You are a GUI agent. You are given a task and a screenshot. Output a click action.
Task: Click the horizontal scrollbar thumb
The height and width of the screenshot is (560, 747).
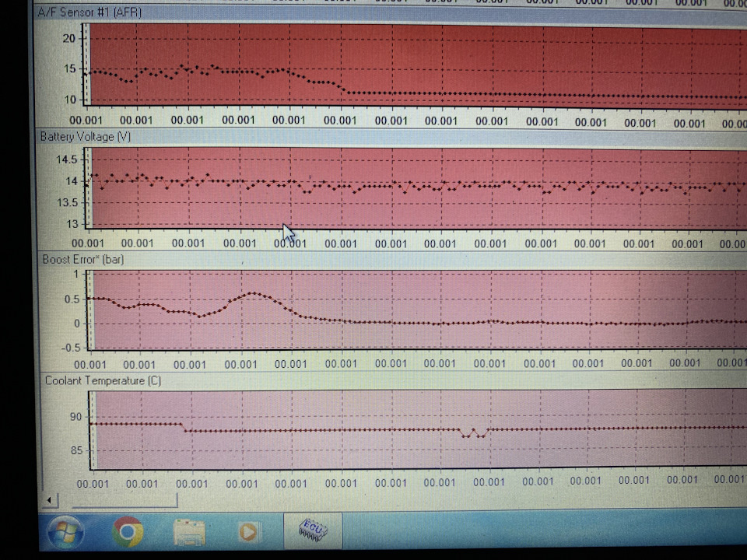click(x=124, y=500)
